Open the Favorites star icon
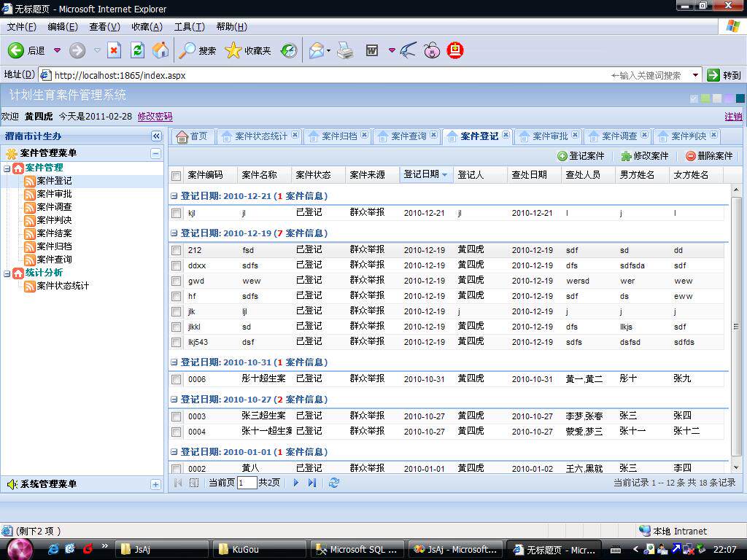Viewport: 747px width, 560px height. [x=233, y=50]
